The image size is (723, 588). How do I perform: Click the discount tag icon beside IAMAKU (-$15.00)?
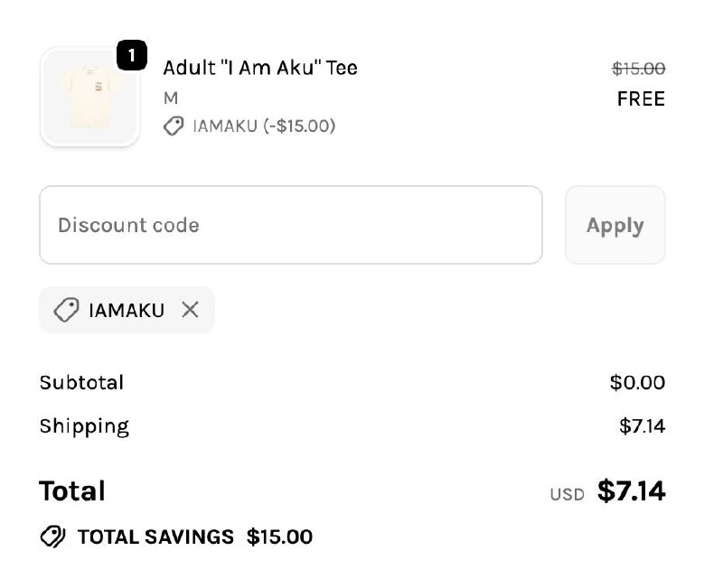point(174,126)
